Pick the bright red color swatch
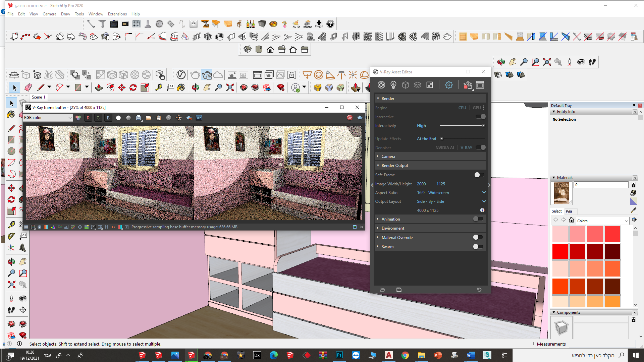 pyautogui.click(x=560, y=251)
